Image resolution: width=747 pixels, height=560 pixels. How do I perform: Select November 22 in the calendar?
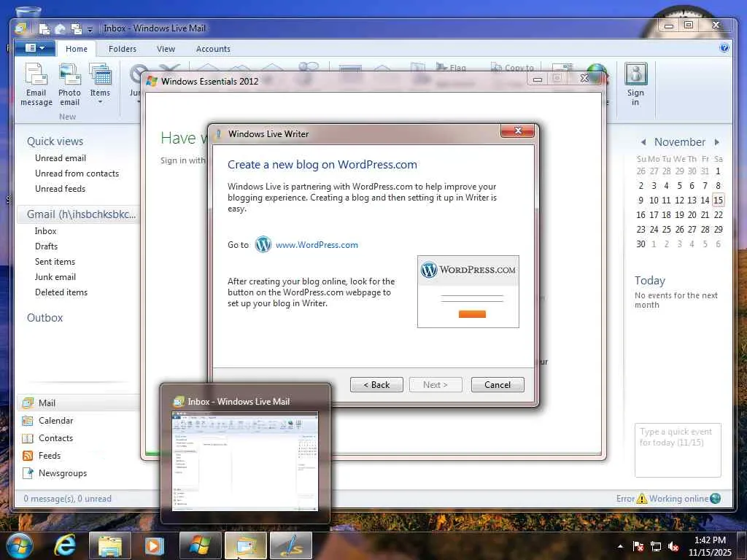718,215
